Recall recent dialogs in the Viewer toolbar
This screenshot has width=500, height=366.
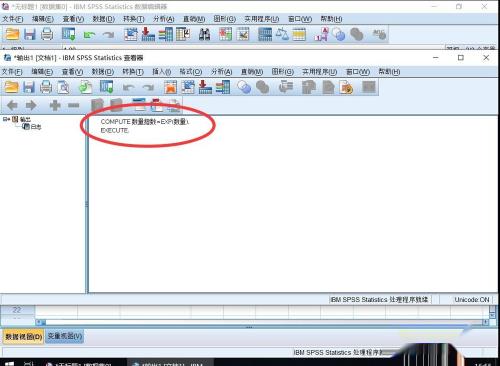(x=107, y=87)
